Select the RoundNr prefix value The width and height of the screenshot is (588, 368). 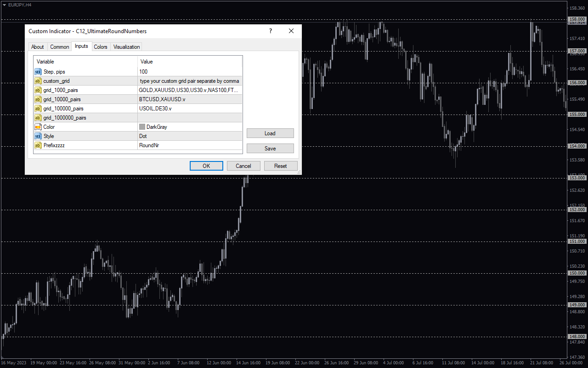click(x=190, y=145)
